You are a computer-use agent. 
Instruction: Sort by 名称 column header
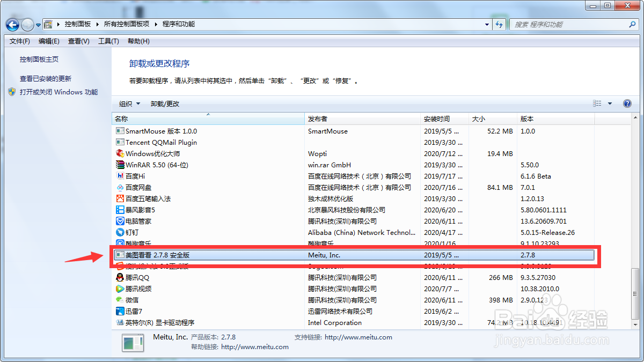pyautogui.click(x=208, y=119)
